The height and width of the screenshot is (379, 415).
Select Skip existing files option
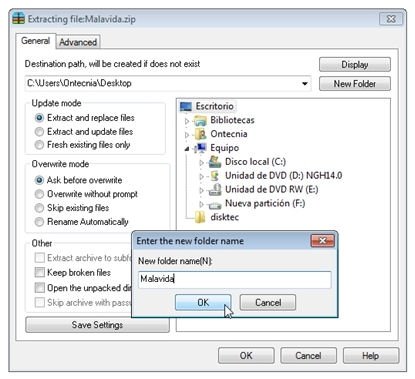[39, 208]
